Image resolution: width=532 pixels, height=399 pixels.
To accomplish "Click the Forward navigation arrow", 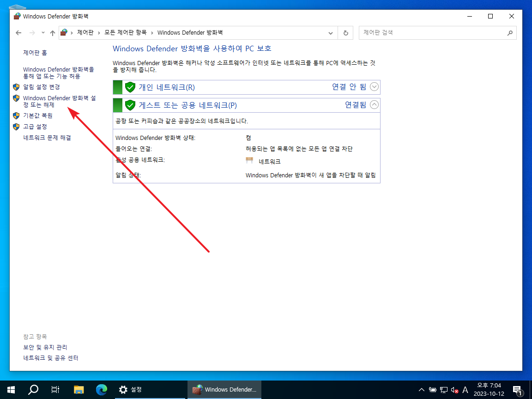I will 32,33.
